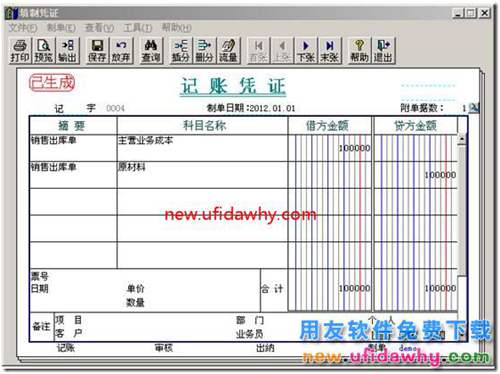This screenshot has height=374, width=500.
Task: Open the 工具 menu
Action: pyautogui.click(x=138, y=28)
